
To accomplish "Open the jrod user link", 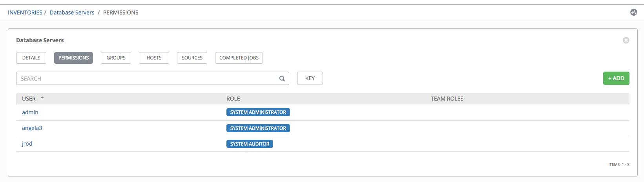I will click(x=27, y=144).
